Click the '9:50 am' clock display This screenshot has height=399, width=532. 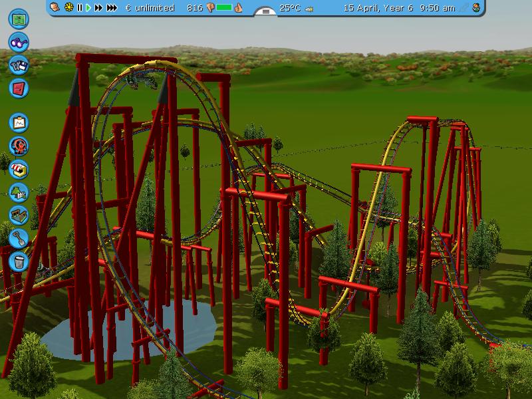[x=438, y=8]
